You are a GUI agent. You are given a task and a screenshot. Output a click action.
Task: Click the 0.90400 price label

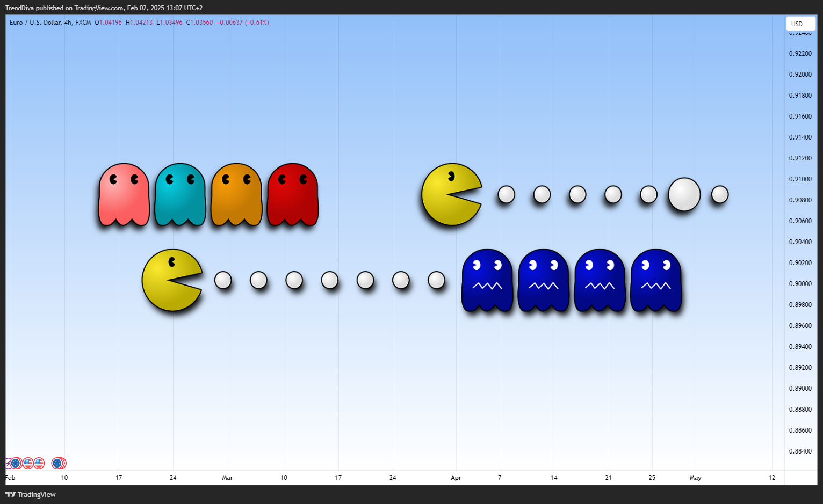(800, 242)
